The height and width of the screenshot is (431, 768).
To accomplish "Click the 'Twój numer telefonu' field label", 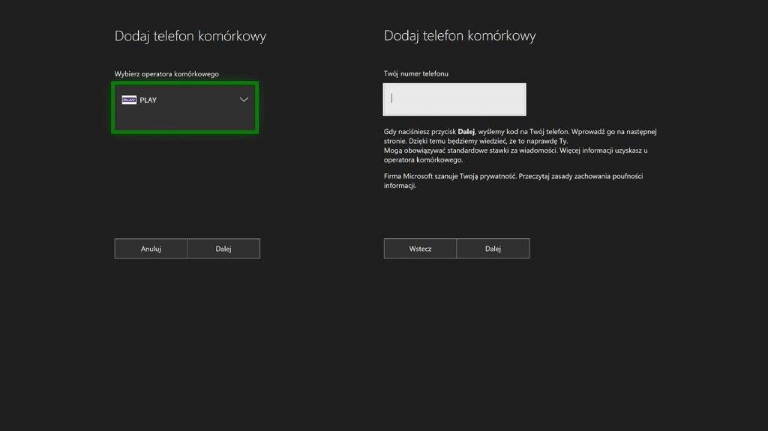I will coord(416,74).
